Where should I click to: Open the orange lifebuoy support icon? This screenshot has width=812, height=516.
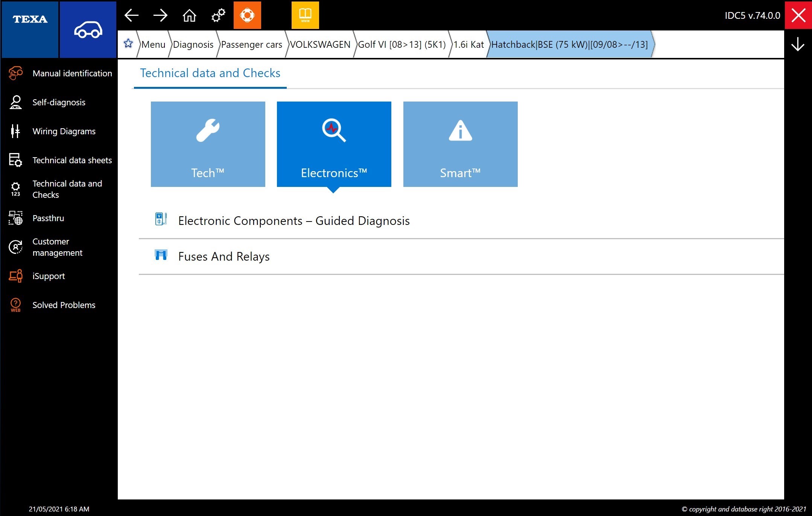click(247, 15)
